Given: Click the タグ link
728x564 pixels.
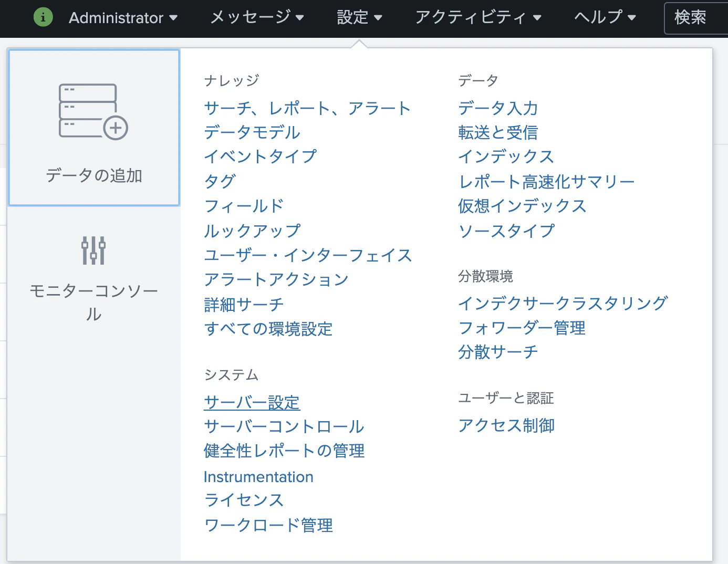Looking at the screenshot, I should pos(220,181).
